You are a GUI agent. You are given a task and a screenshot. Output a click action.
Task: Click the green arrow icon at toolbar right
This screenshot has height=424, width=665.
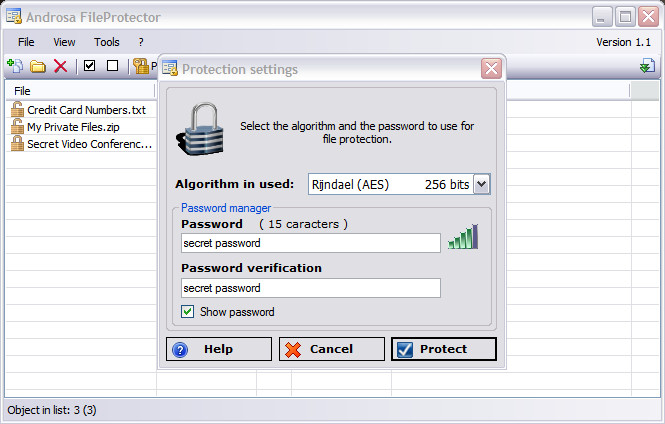[x=647, y=66]
